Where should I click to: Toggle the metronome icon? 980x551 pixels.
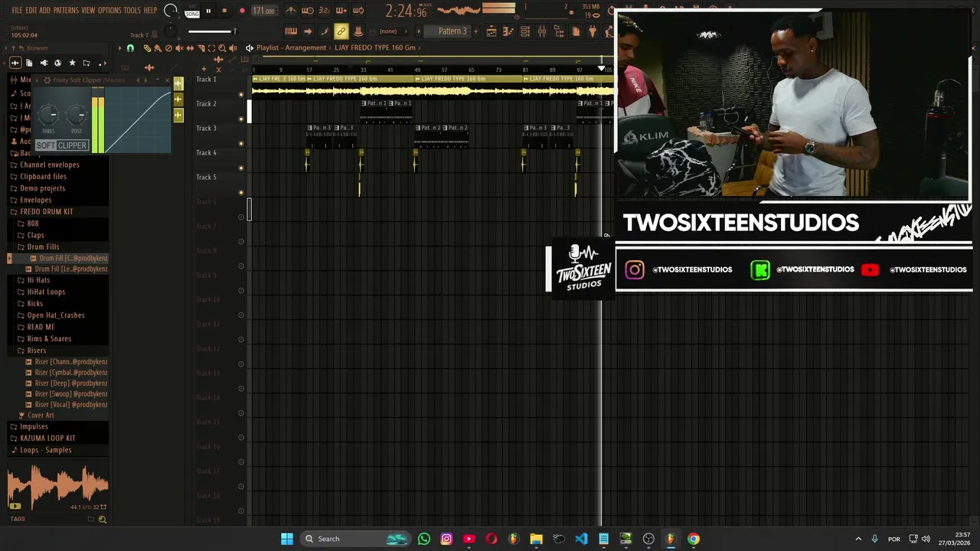(x=291, y=11)
